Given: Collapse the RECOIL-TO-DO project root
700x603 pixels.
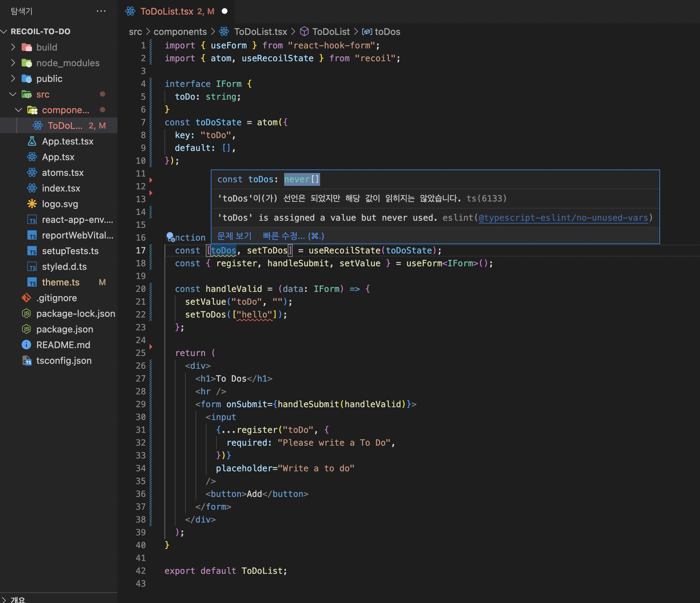Looking at the screenshot, I should (x=4, y=31).
